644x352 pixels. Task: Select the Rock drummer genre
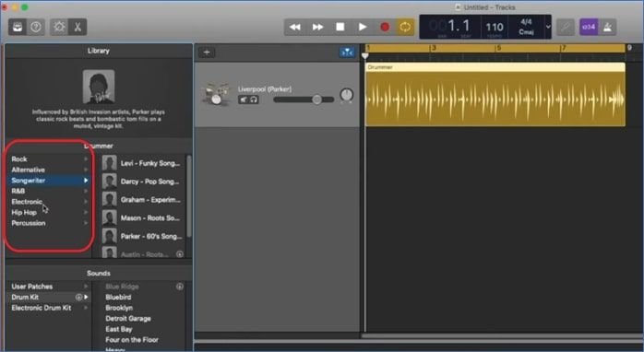coord(49,159)
